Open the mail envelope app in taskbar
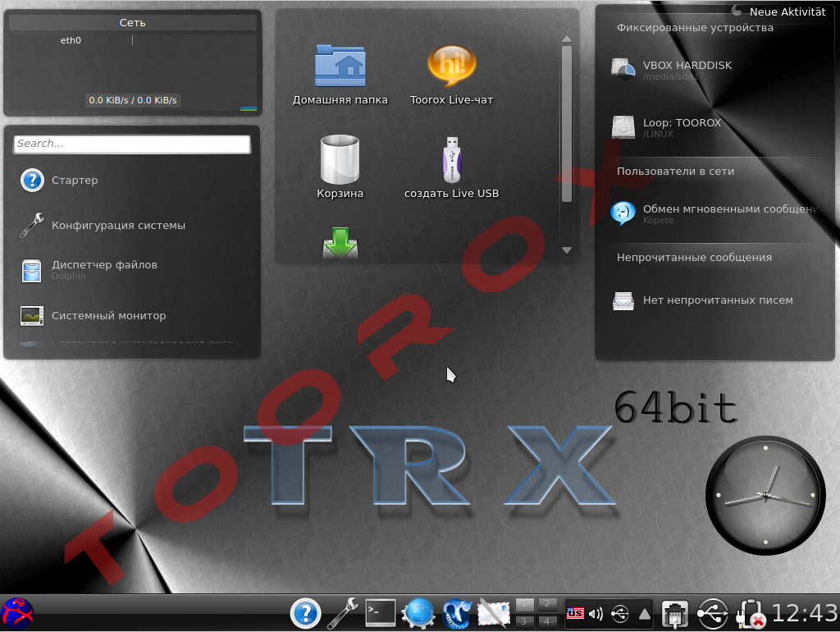 (494, 613)
